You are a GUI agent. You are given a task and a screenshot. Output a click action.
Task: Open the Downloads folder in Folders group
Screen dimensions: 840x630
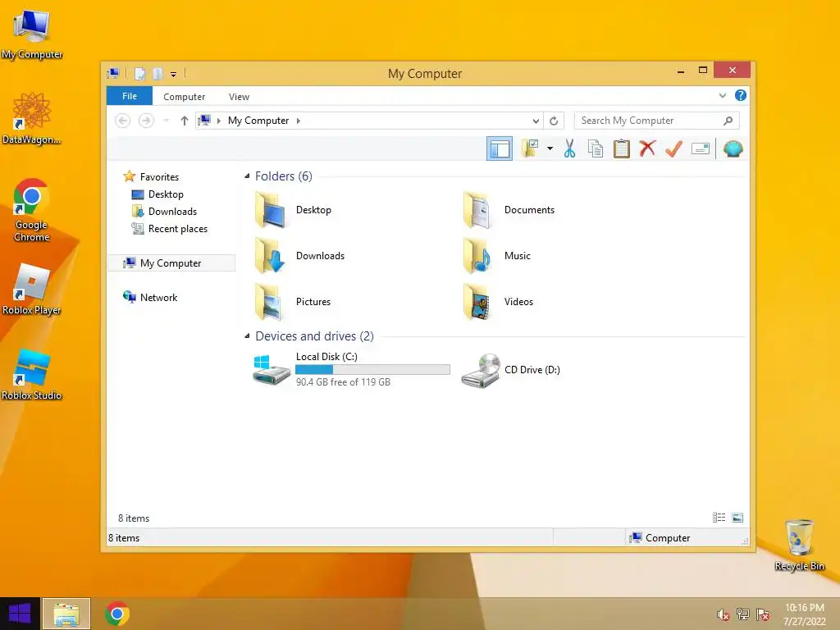pyautogui.click(x=300, y=256)
